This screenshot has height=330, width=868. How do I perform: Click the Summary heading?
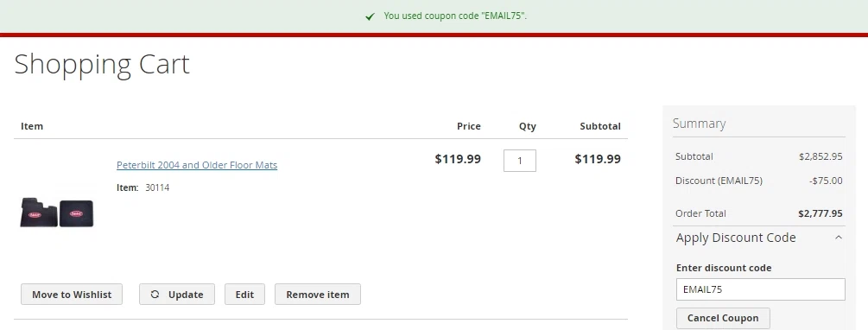click(700, 124)
